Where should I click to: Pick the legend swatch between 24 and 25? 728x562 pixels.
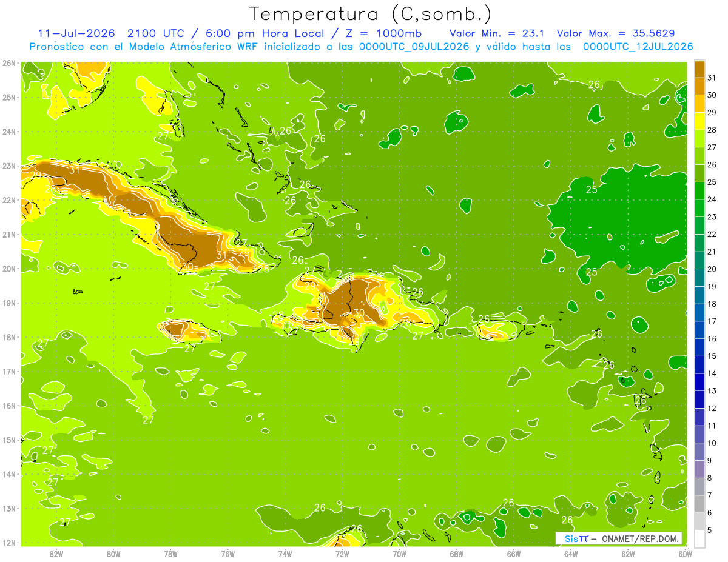(x=699, y=191)
